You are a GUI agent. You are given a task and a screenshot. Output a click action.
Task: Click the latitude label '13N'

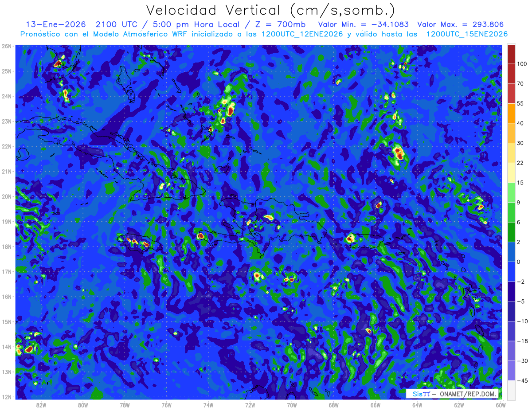[x=6, y=372]
